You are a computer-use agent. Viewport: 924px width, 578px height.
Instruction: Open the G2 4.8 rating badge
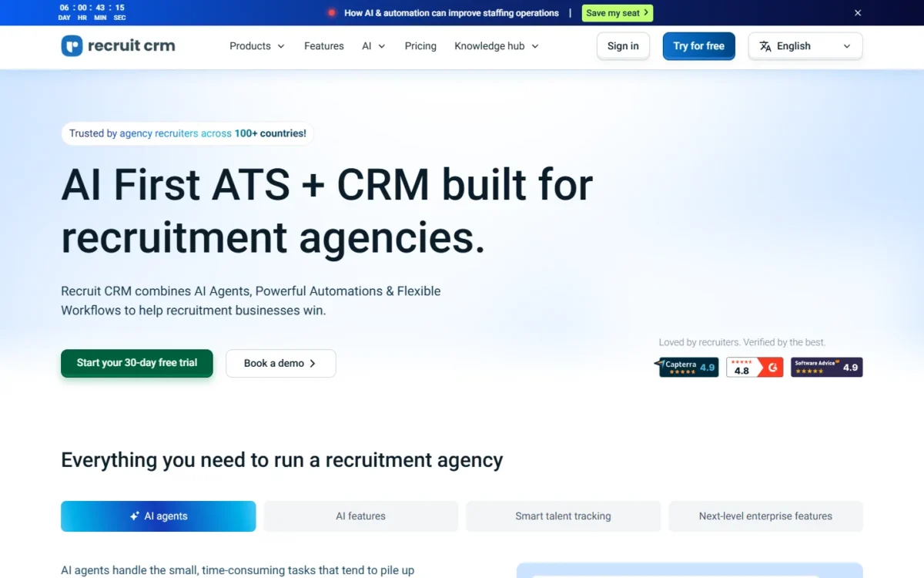755,367
